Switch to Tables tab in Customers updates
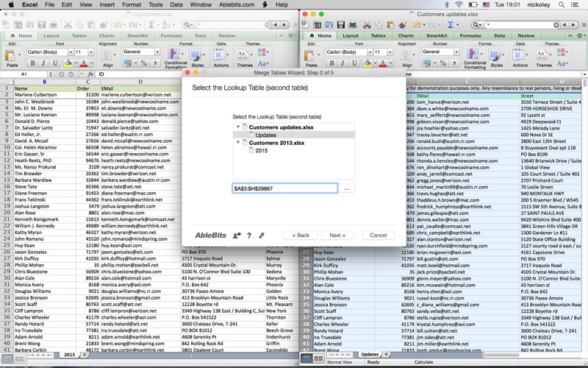 tap(378, 35)
